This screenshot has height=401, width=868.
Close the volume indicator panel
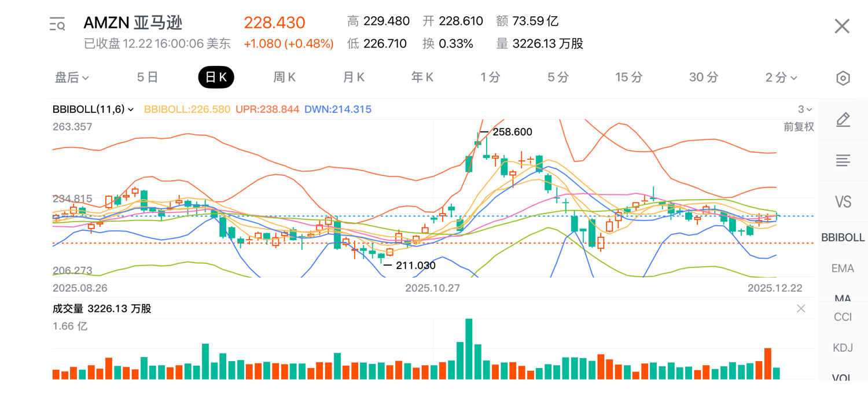tap(801, 308)
